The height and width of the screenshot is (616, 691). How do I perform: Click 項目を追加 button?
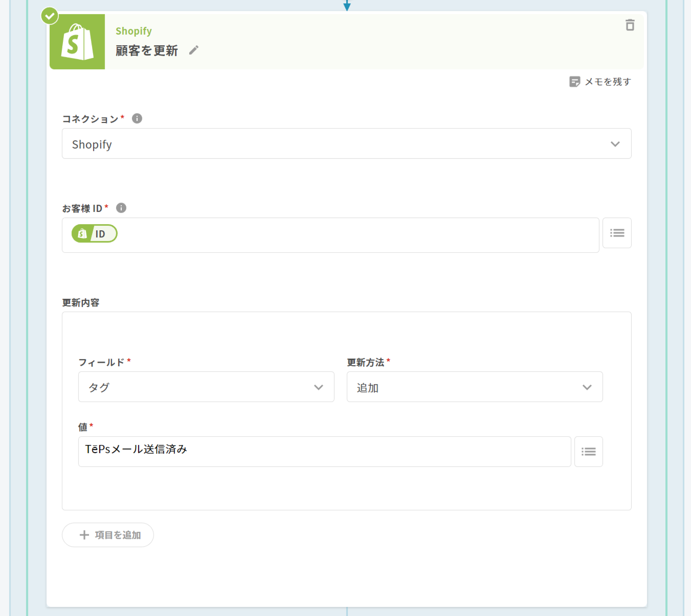[x=108, y=535]
